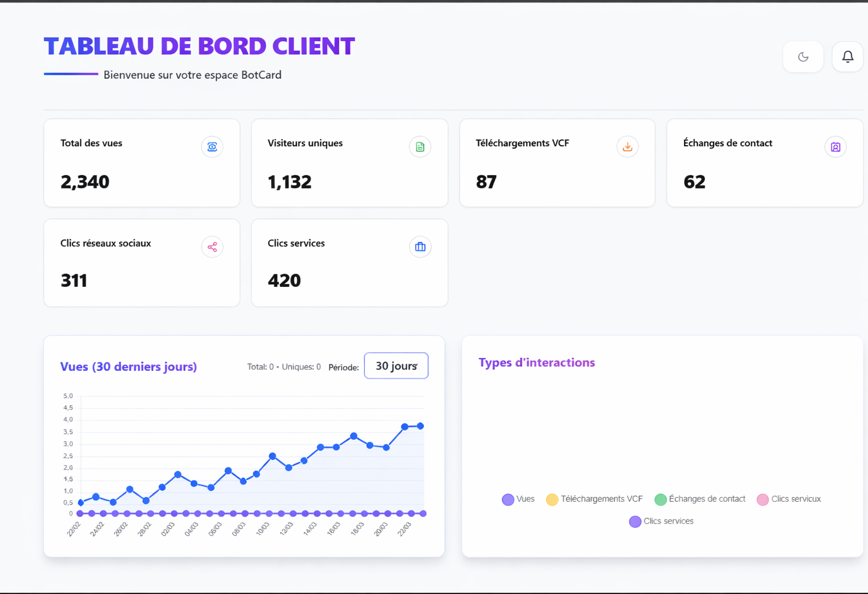Image resolution: width=868 pixels, height=594 pixels.
Task: Click the share icon on Clics réseaux sociaux card
Action: coord(212,247)
